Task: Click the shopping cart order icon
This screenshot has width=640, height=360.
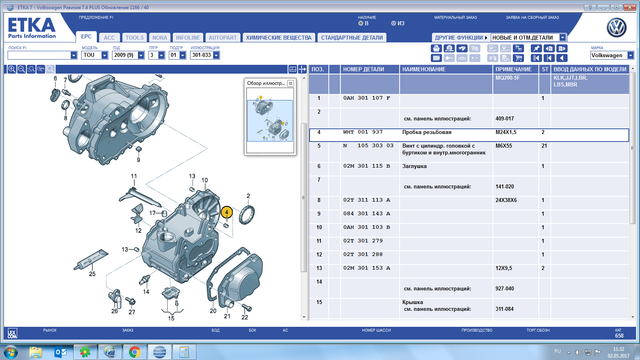Action: (x=518, y=58)
